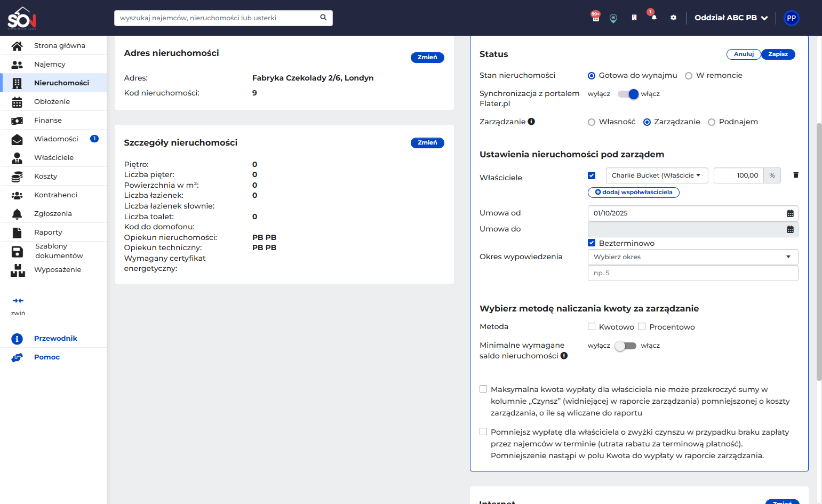Go to Strona główna in the sidebar
The height and width of the screenshot is (504, 822).
coord(53,45)
